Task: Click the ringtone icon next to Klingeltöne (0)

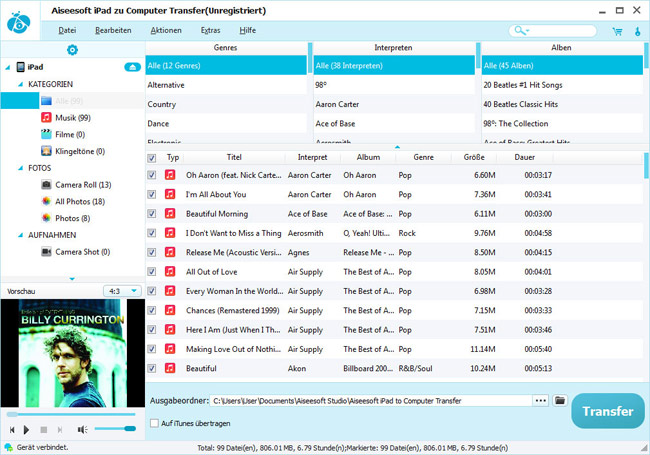Action: coord(46,151)
